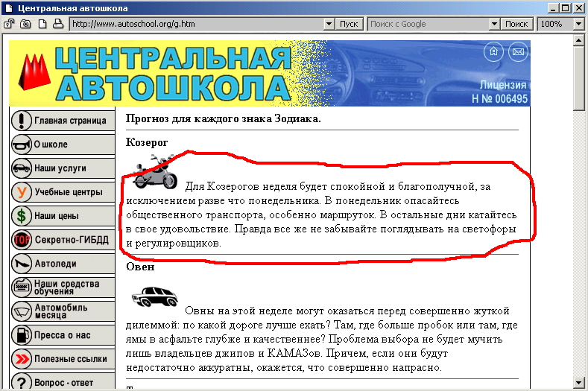Click the Овен heading
The width and height of the screenshot is (588, 391).
[x=140, y=267]
